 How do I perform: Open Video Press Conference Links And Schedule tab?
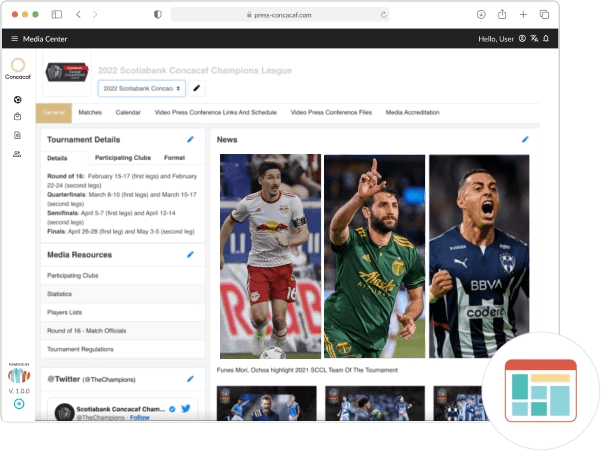click(x=216, y=113)
